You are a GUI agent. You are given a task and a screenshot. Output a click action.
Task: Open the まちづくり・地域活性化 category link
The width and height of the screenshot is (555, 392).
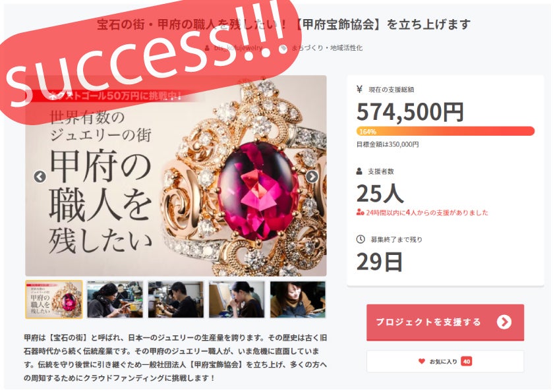coord(327,47)
